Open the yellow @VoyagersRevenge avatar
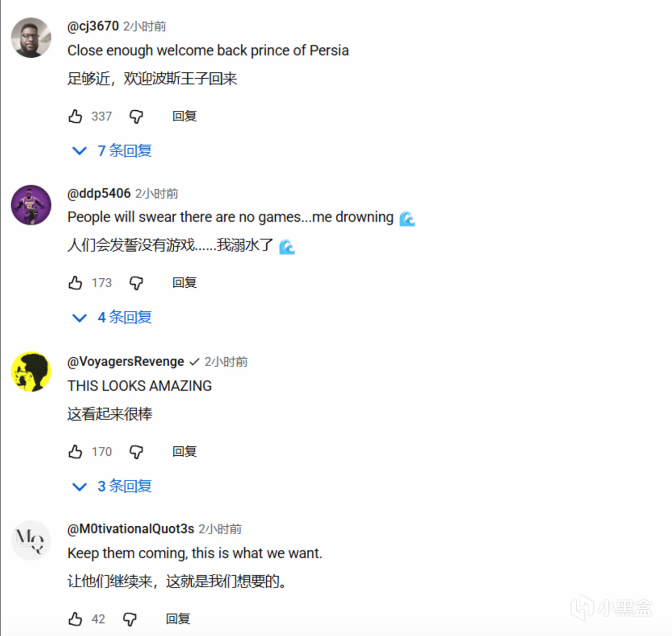This screenshot has width=672, height=636. pos(31,372)
